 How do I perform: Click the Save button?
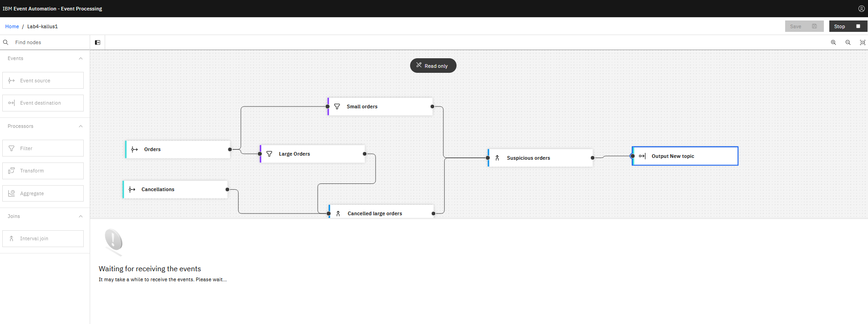point(804,26)
